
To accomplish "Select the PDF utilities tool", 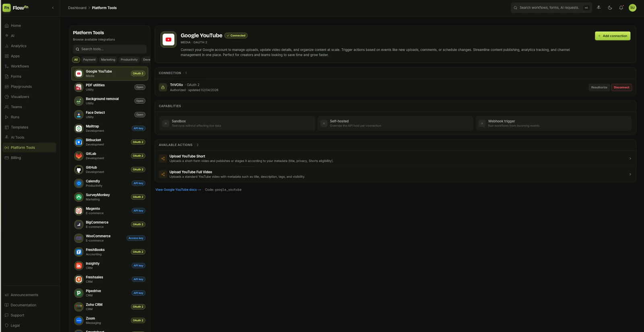I will [109, 87].
